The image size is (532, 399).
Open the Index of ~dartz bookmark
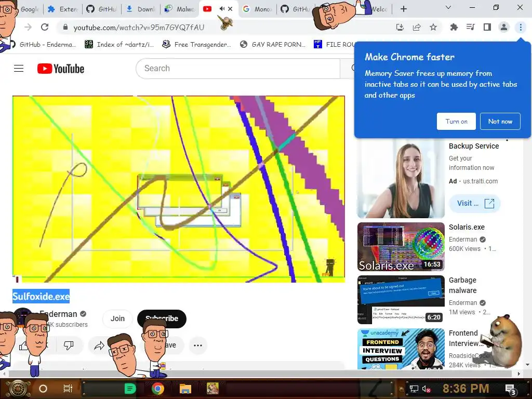119,45
